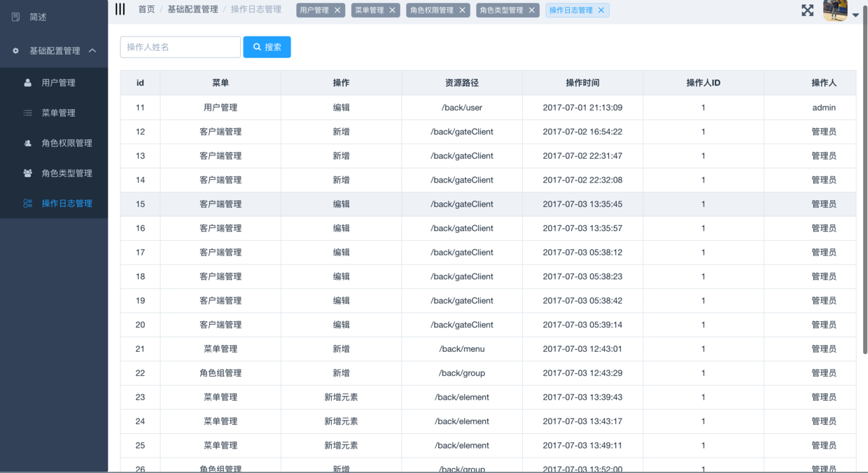Select 操作日志管理 sidebar menu item

pos(54,203)
